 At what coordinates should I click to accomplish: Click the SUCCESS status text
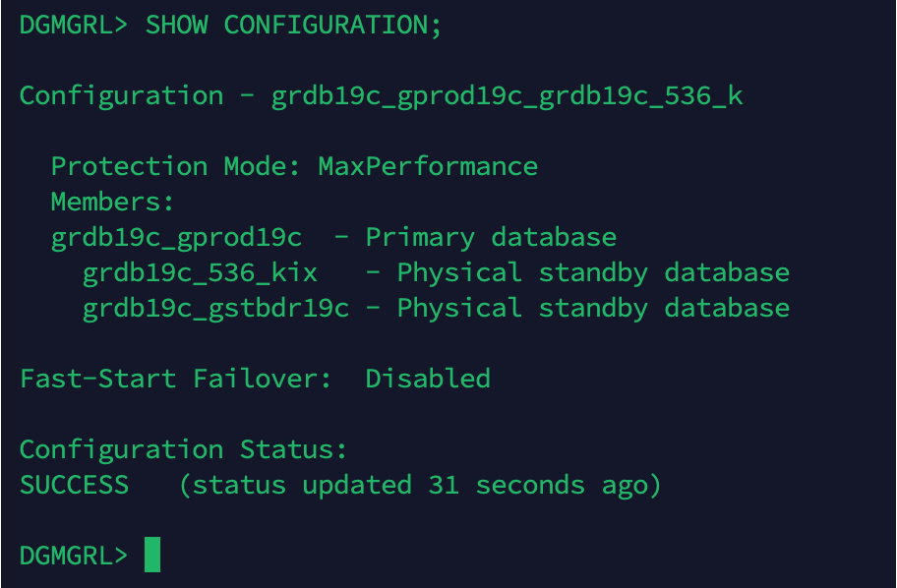point(74,485)
